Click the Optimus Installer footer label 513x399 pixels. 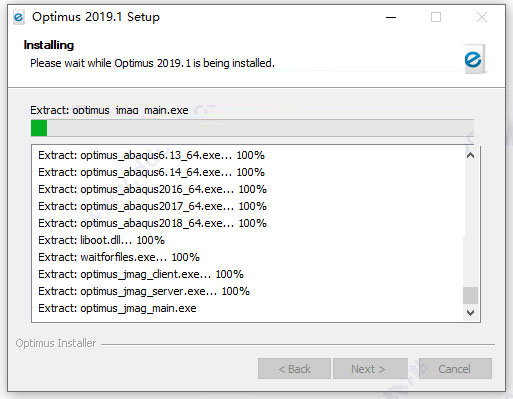[x=56, y=343]
